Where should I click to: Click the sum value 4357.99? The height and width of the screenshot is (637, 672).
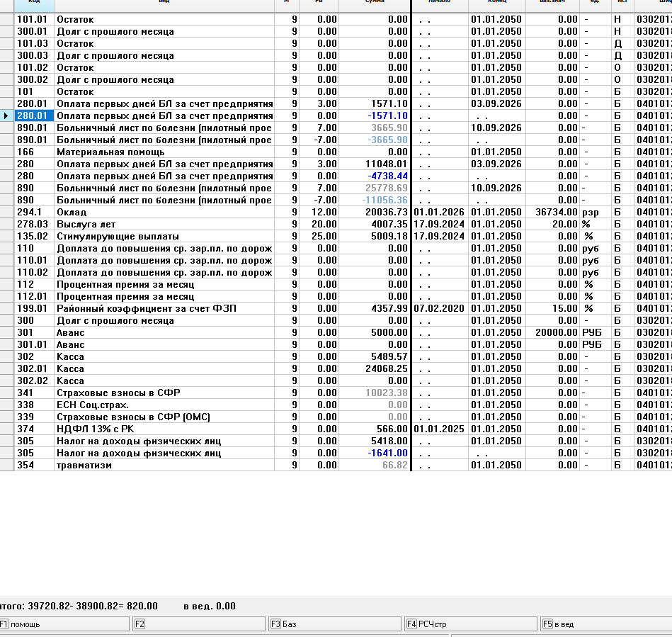point(389,308)
